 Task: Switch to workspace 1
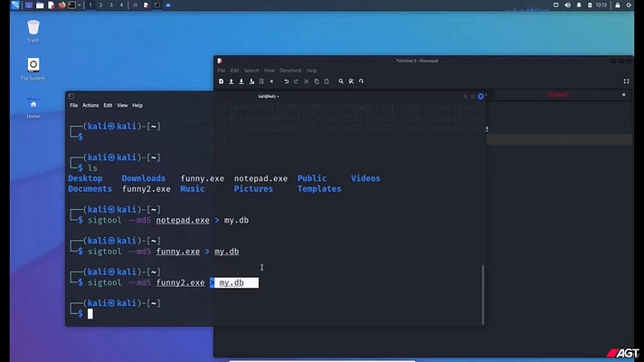[90, 5]
